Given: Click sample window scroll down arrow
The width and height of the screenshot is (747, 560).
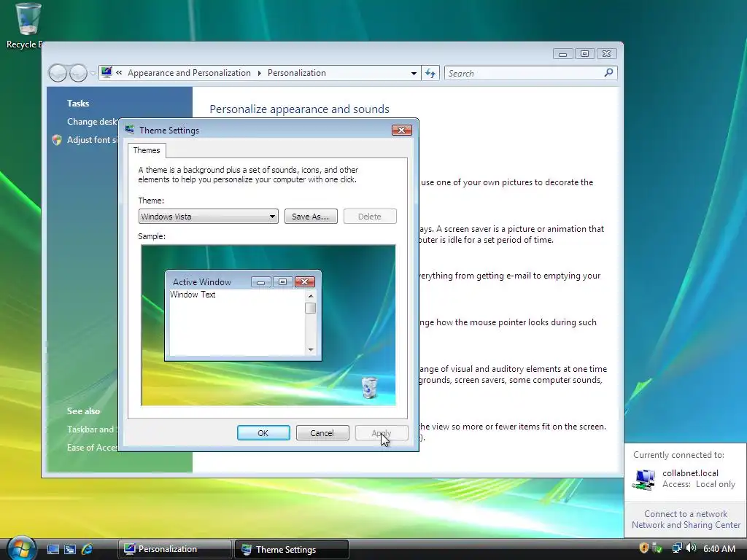Looking at the screenshot, I should point(311,349).
